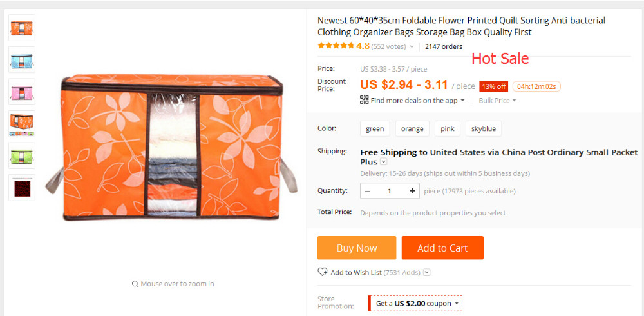Select the green color option
The height and width of the screenshot is (316, 644).
point(375,128)
